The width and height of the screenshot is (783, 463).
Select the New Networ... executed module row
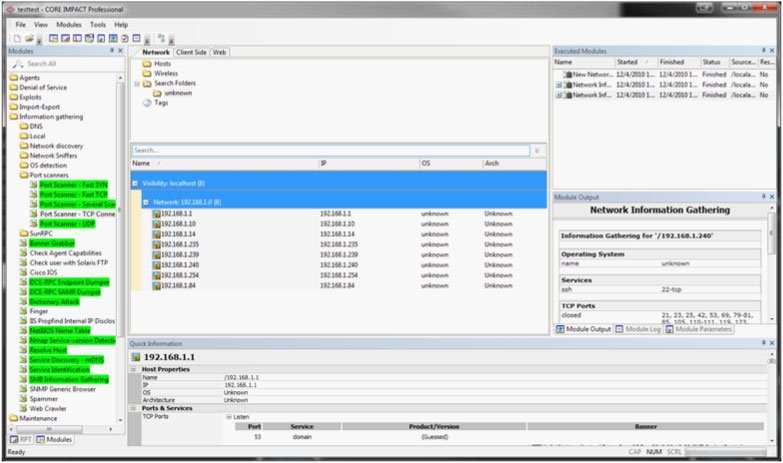[x=664, y=74]
